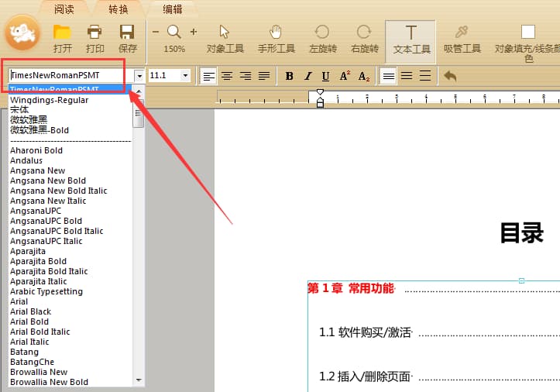This screenshot has height=392, width=560.
Task: Select the 对象工具 arrow tool
Action: click(x=225, y=33)
